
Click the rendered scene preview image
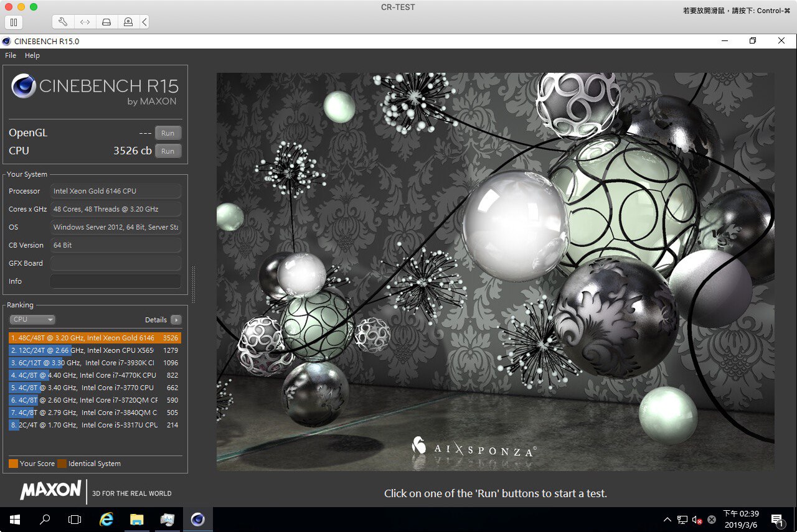pos(495,271)
